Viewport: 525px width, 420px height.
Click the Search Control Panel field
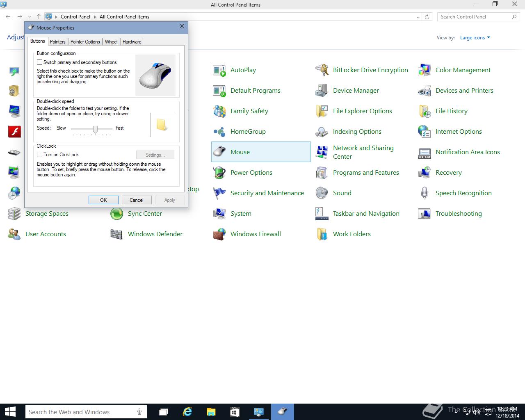click(478, 17)
